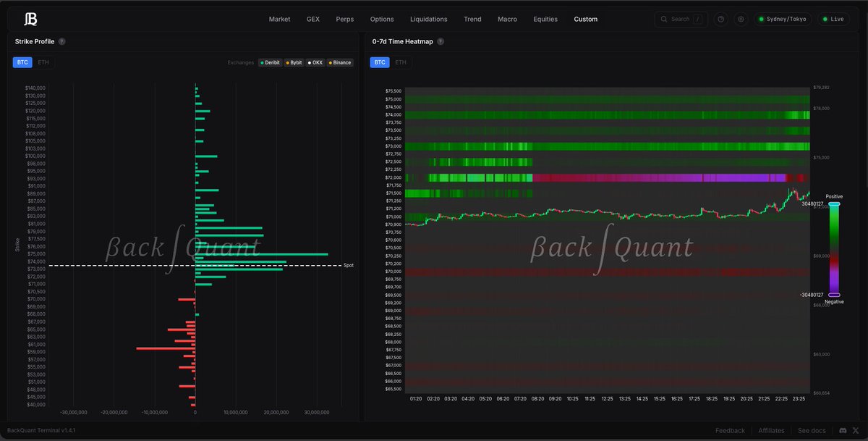The height and width of the screenshot is (441, 868).
Task: Select BTC in Strike Profile panel
Action: click(22, 62)
